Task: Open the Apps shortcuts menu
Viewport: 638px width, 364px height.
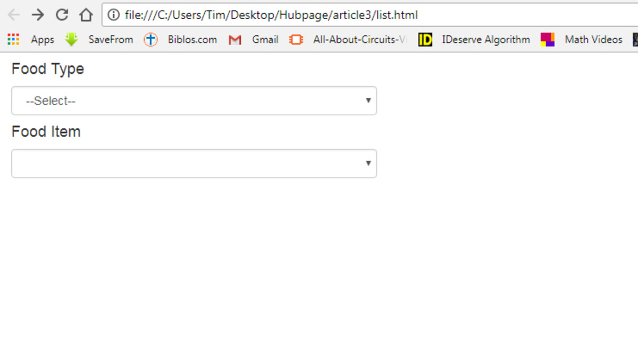Action: coord(12,39)
